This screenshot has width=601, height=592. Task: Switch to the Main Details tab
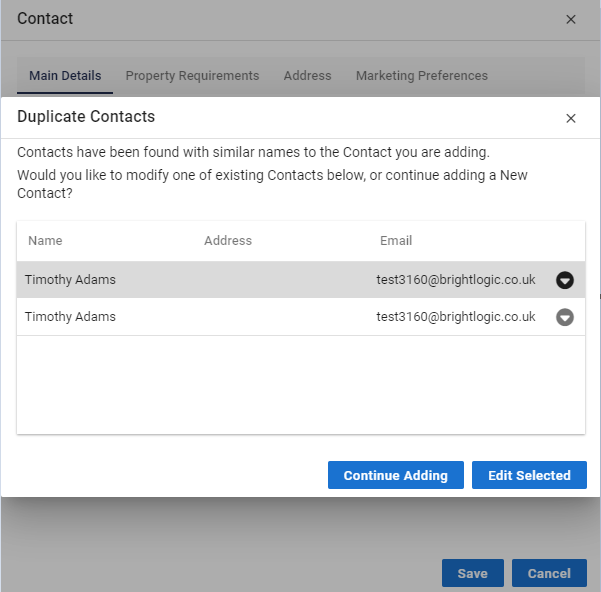coord(65,75)
